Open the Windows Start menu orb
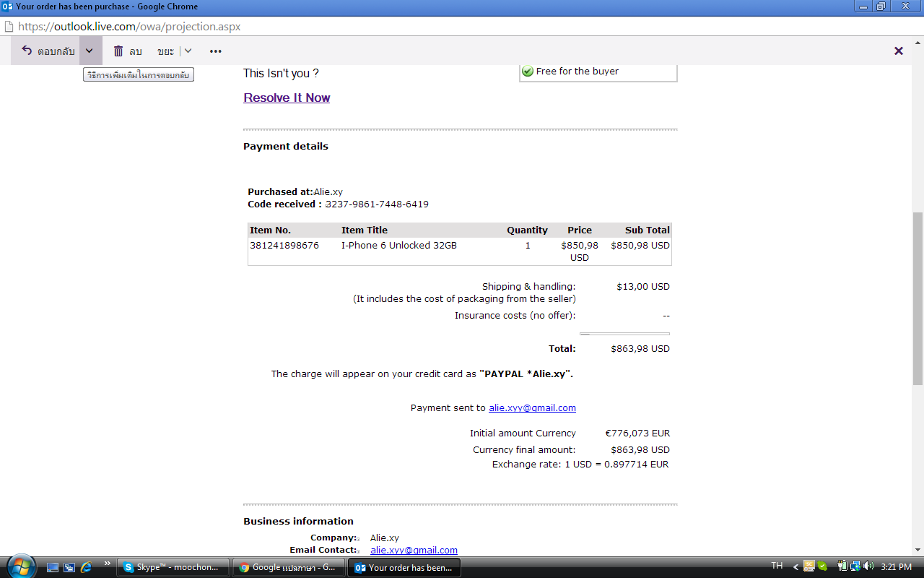The height and width of the screenshot is (578, 924). [x=19, y=566]
